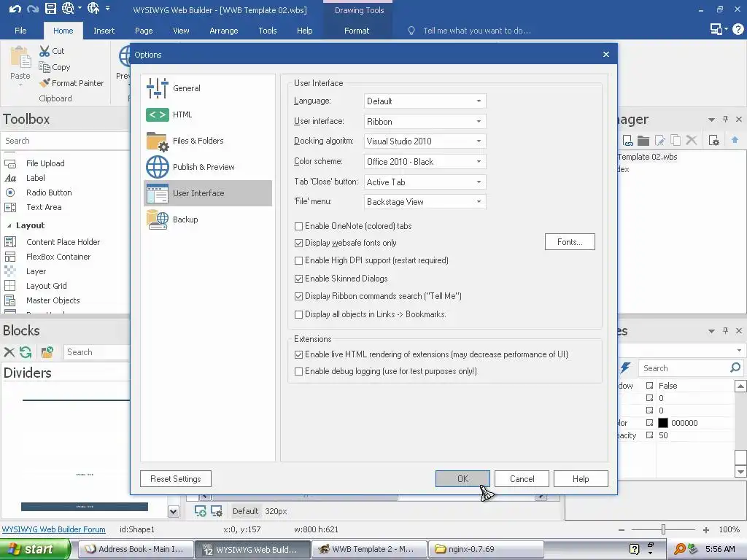Screen dimensions: 747x560
Task: Enable debug logging checkbox
Action: click(x=298, y=371)
